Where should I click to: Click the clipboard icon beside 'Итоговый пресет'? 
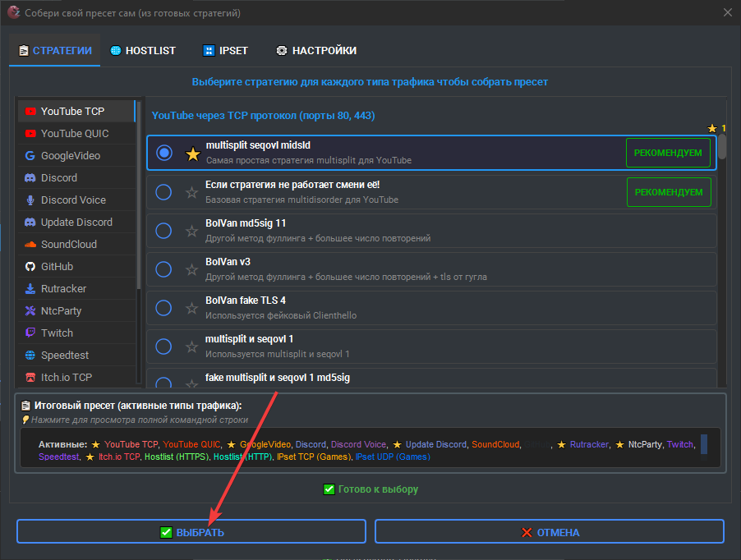coord(26,406)
